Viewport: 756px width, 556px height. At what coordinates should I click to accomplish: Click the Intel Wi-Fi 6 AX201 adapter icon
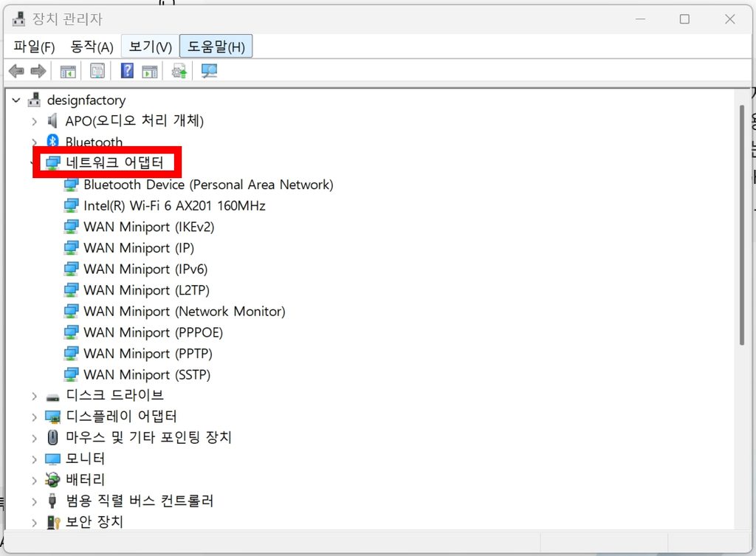(x=72, y=205)
